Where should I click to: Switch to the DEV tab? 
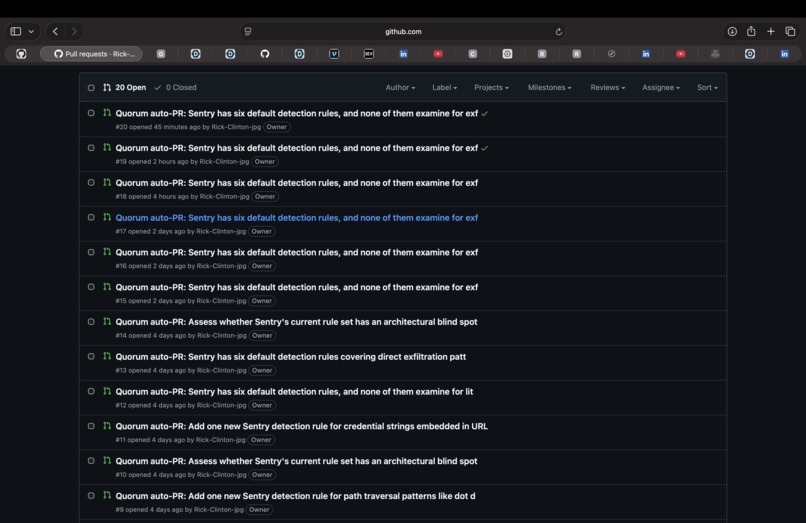369,54
